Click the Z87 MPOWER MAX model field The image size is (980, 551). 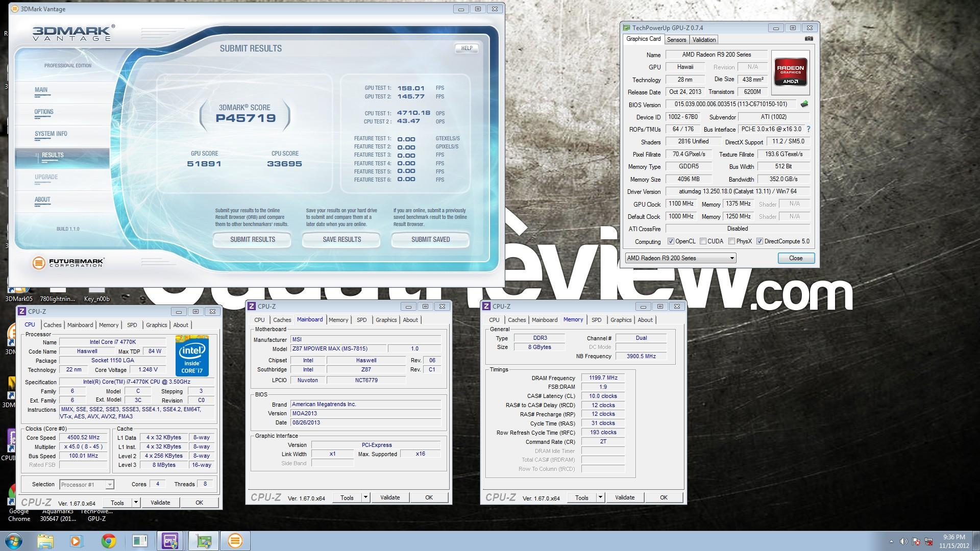point(338,349)
